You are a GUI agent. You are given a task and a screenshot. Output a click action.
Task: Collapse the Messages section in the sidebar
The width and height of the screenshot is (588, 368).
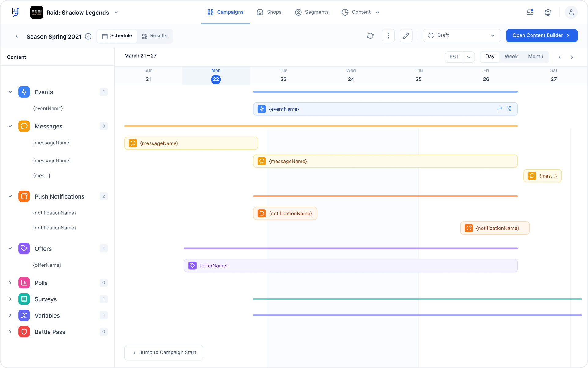tap(10, 126)
